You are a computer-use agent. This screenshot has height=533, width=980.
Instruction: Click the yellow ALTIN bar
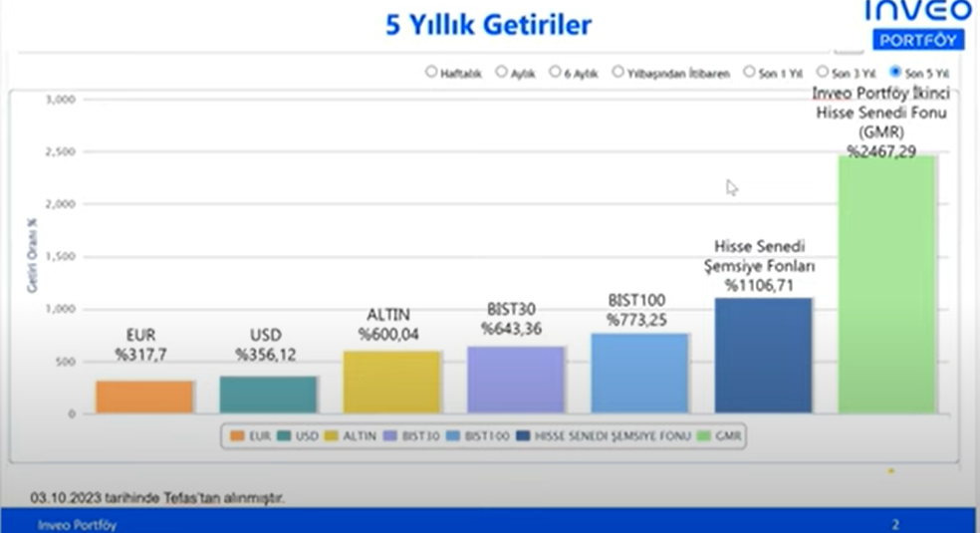(391, 382)
